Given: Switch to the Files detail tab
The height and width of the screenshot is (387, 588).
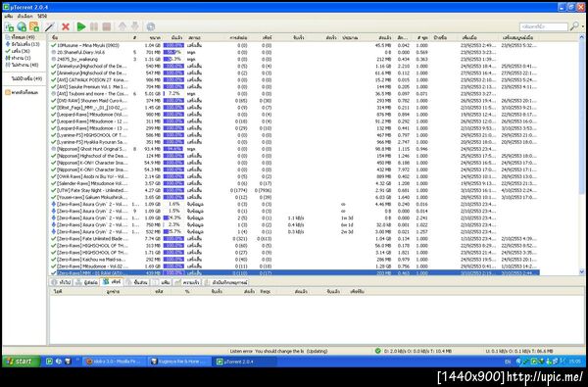Looking at the screenshot, I should coord(162,282).
